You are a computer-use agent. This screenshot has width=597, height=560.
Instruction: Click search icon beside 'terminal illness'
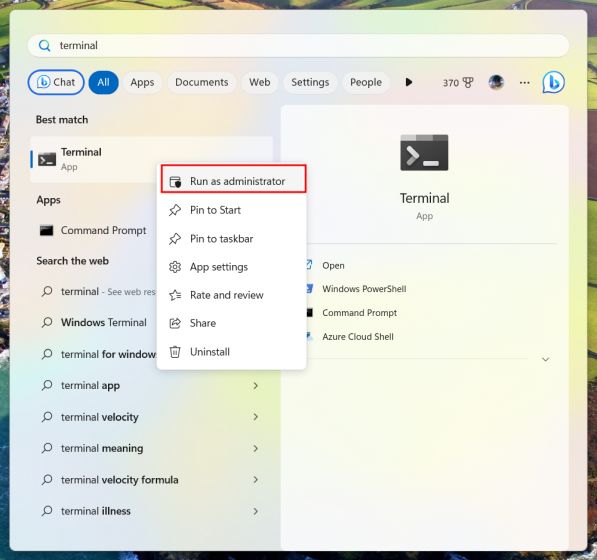pos(47,511)
